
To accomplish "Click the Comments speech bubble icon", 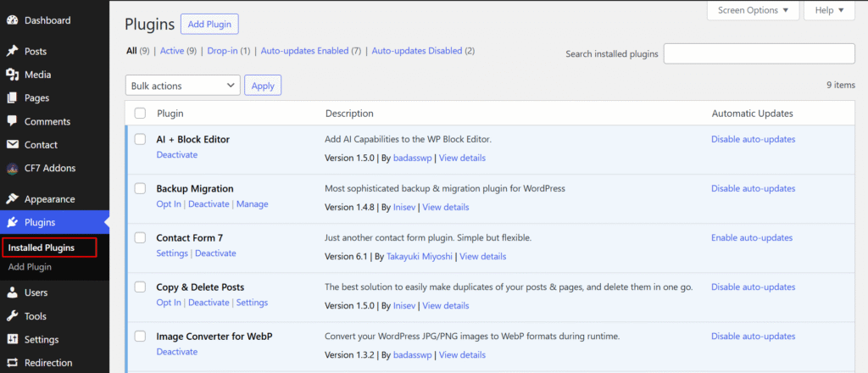I will 12,121.
